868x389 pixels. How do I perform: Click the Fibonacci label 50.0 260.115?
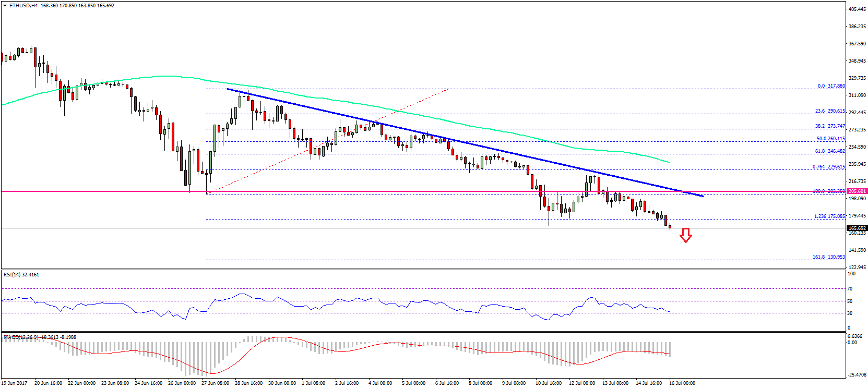tap(830, 139)
